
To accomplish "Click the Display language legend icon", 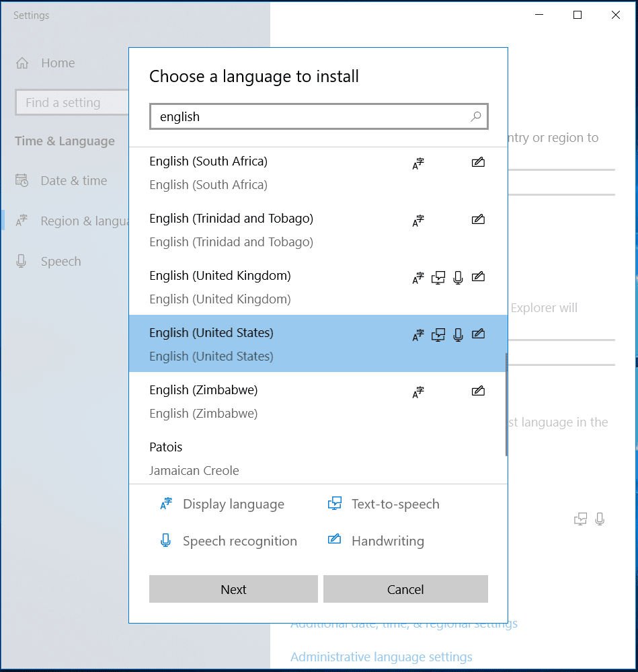I will (166, 504).
